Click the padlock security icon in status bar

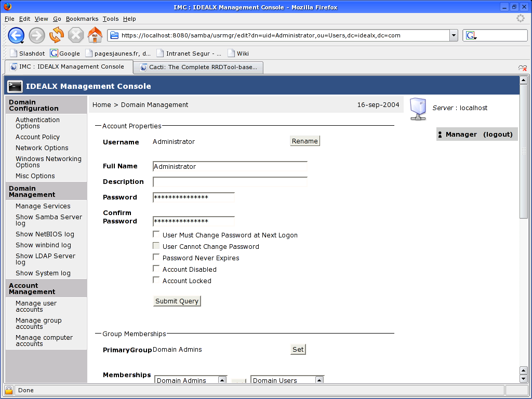(8, 390)
